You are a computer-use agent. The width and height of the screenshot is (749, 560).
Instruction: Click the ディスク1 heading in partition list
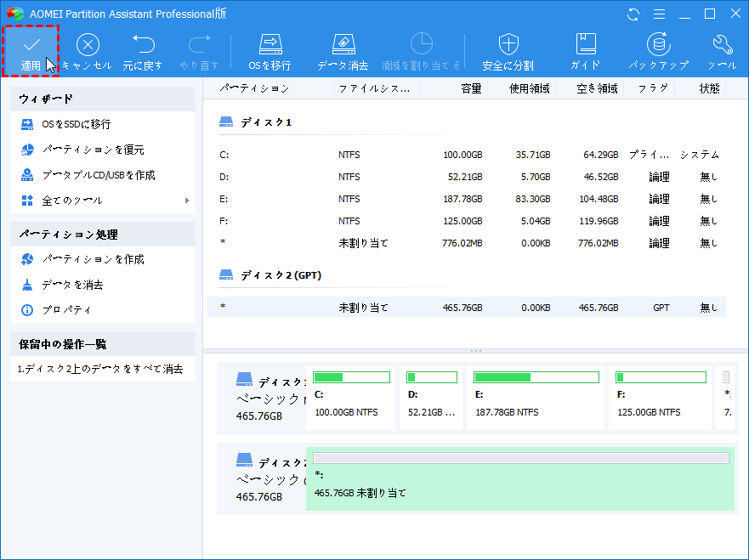click(265, 122)
